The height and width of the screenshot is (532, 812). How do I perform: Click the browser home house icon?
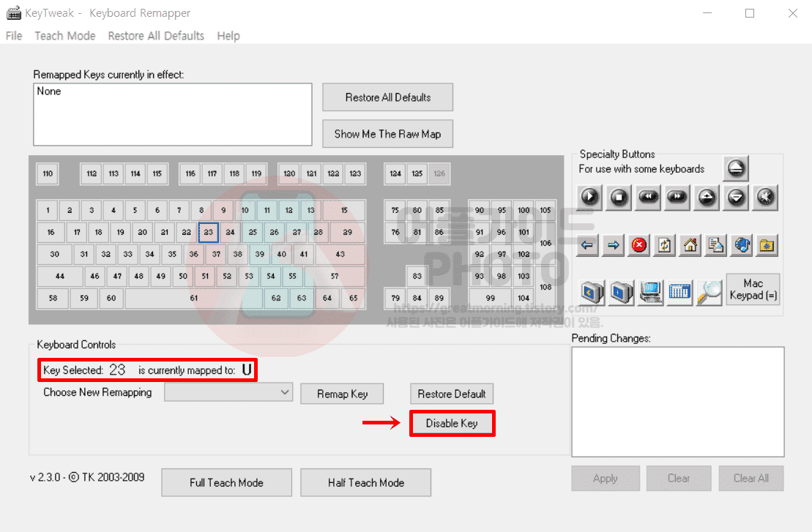tap(690, 245)
